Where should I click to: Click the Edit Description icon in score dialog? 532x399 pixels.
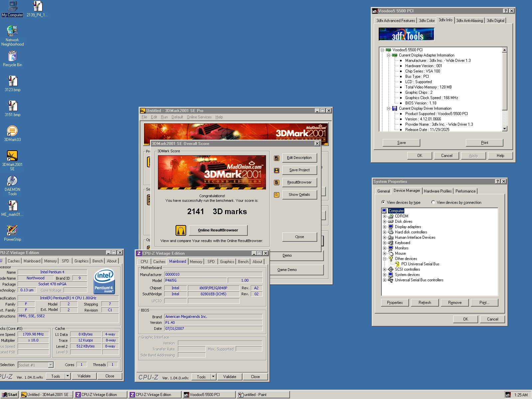tap(277, 158)
